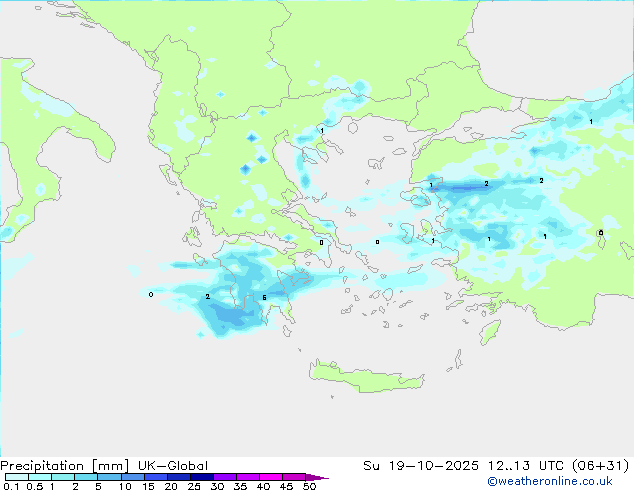The width and height of the screenshot is (634, 490).
Task: Pick the 45 to 50 mm legend swatch
Action: tap(294, 477)
